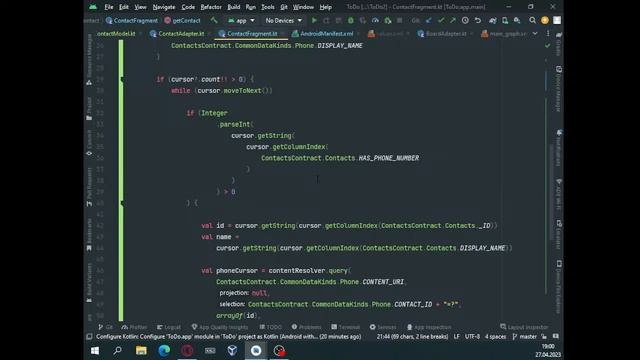The height and width of the screenshot is (360, 640).
Task: Expand the hidden editor tabs chevron
Action: [535, 33]
